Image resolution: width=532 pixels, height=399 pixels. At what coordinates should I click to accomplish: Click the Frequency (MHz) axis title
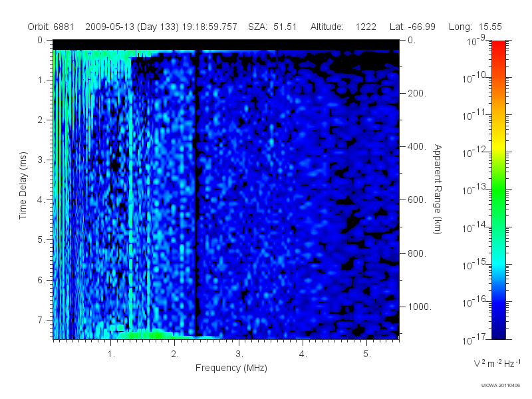click(231, 368)
